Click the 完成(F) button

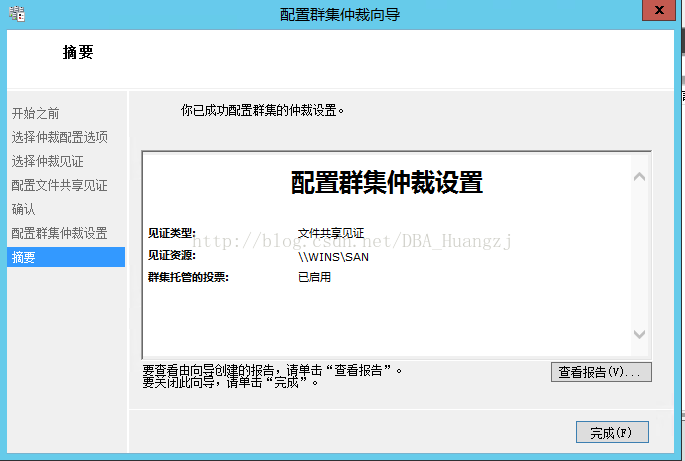click(612, 432)
